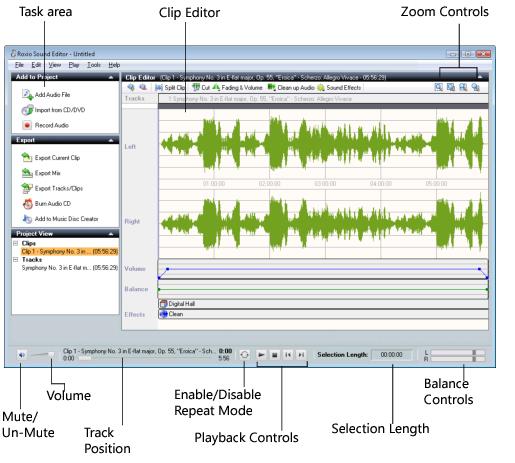Open the Play menu
The width and height of the screenshot is (515, 463).
tap(74, 65)
